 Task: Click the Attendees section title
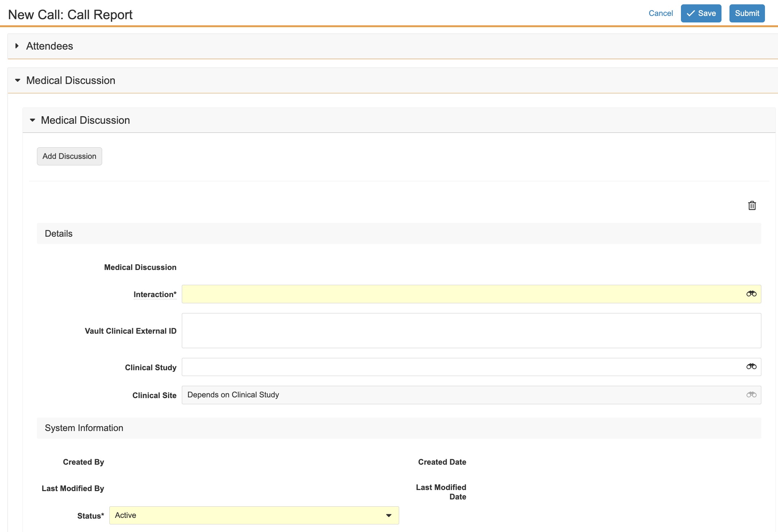pos(50,46)
